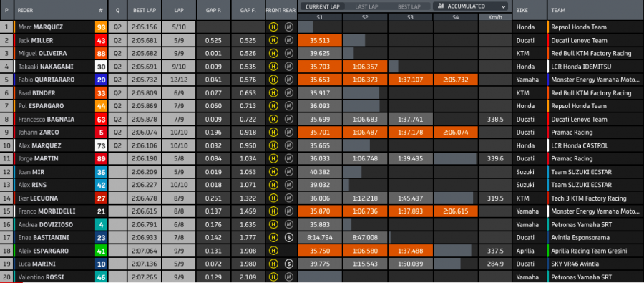
Task: Click Luca Marini's top speed 284.9
Action: (495, 264)
